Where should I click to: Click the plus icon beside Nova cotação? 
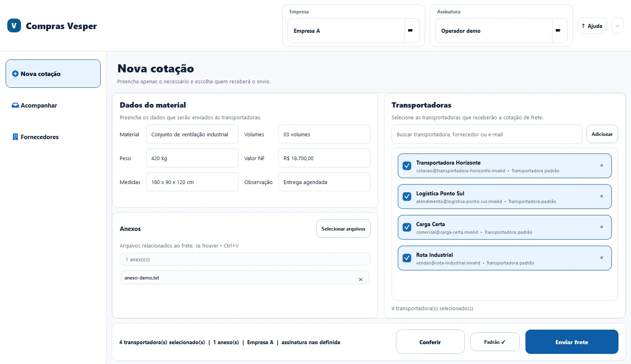15,74
